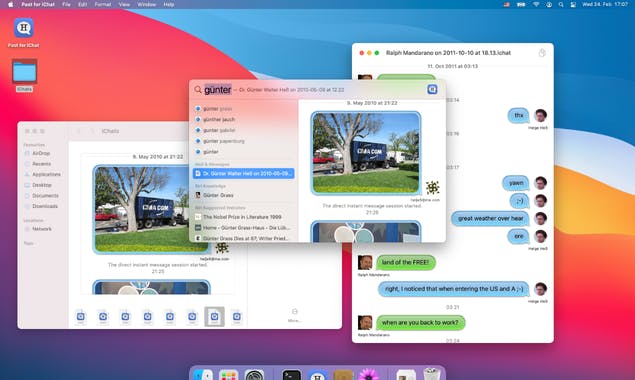This screenshot has width=635, height=380.
Task: Select the iChats folder on the desktop
Action: pyautogui.click(x=24, y=72)
